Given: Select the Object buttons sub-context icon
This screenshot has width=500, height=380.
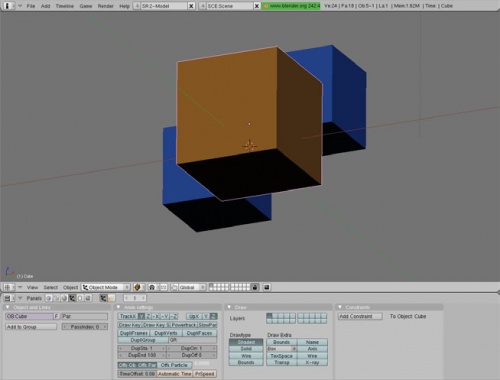Looking at the screenshot, I should pyautogui.click(x=103, y=298).
